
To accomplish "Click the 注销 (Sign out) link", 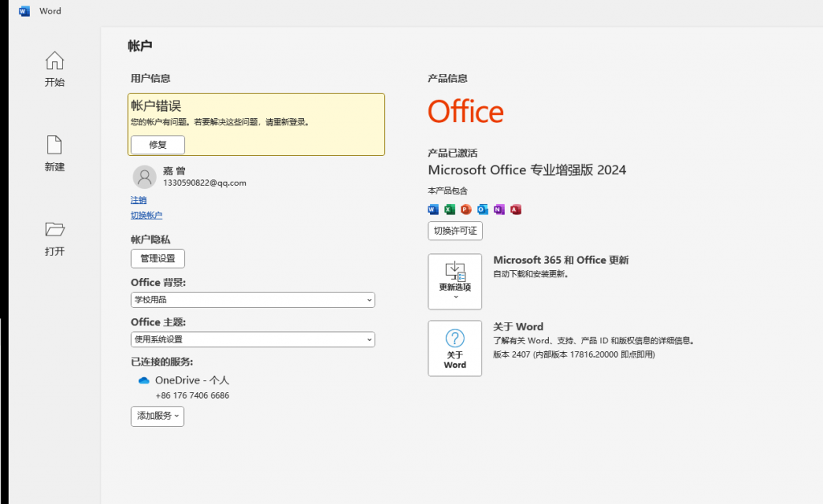I will (x=139, y=199).
